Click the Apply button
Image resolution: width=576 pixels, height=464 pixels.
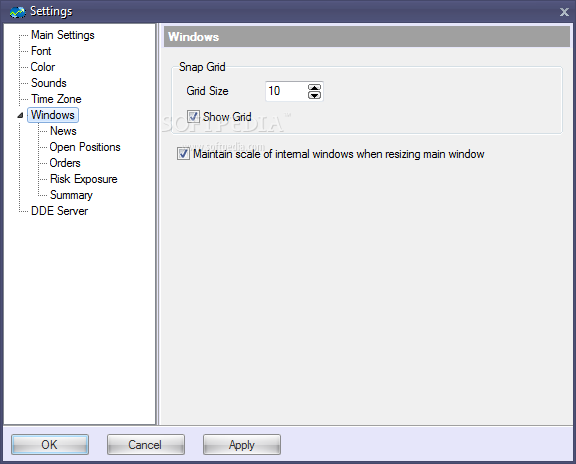pos(242,445)
